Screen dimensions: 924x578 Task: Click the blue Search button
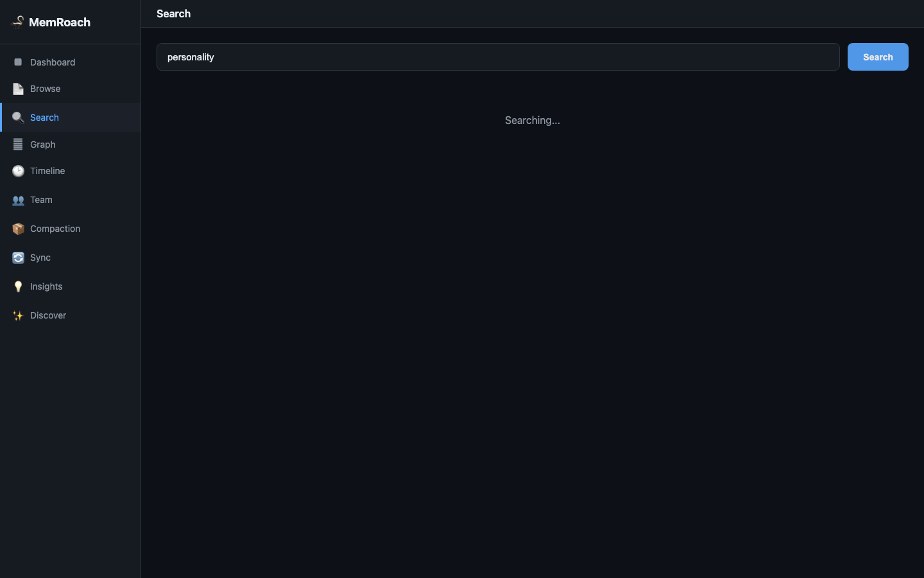pos(878,57)
